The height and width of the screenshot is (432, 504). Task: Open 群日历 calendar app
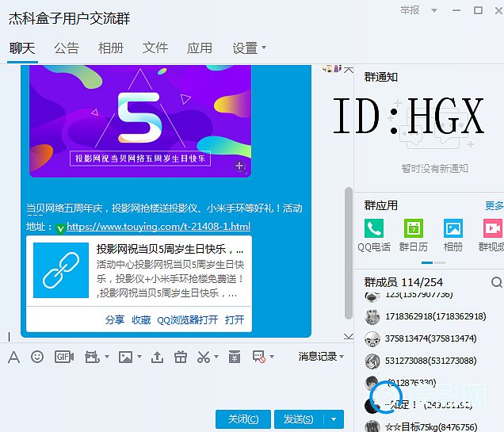click(x=414, y=235)
